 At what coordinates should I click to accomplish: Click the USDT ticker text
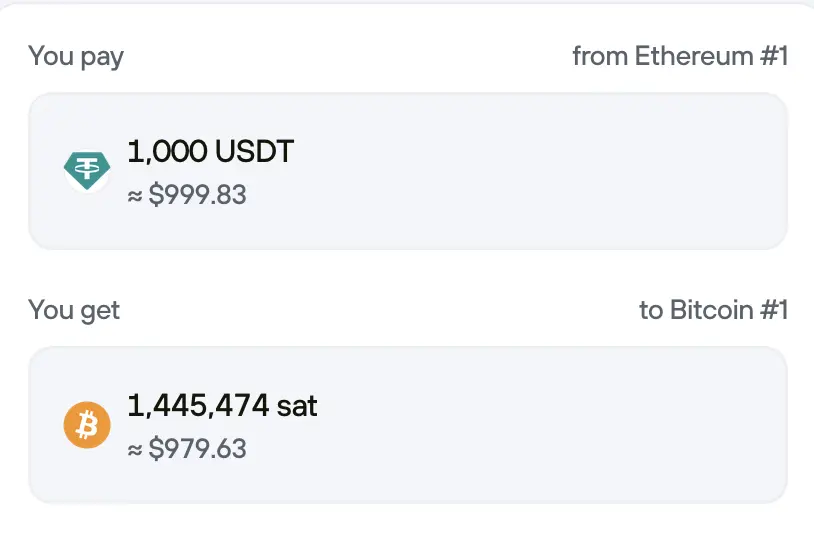[255, 152]
